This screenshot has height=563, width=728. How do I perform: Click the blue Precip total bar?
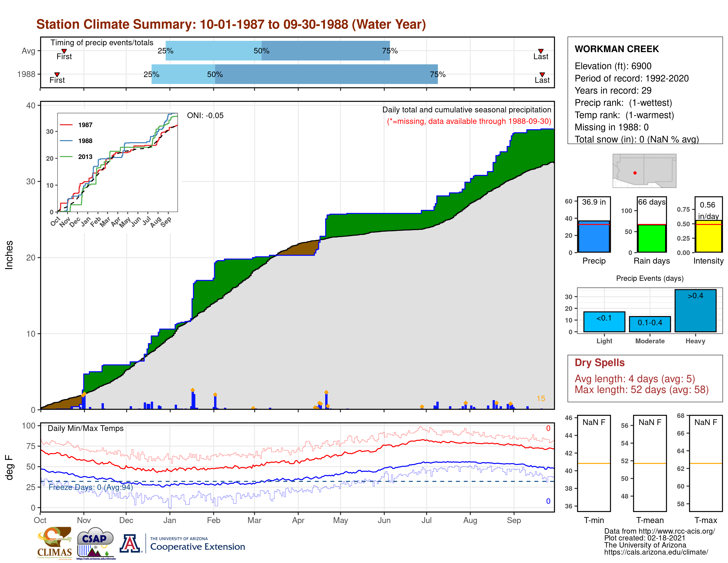(594, 236)
